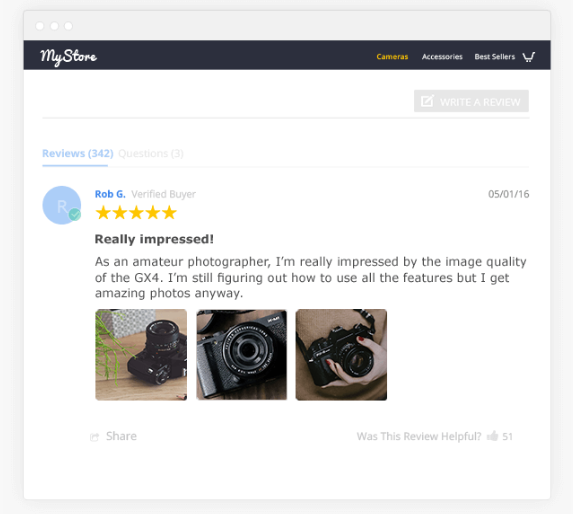Open the middle camera close-up photo

point(242,355)
